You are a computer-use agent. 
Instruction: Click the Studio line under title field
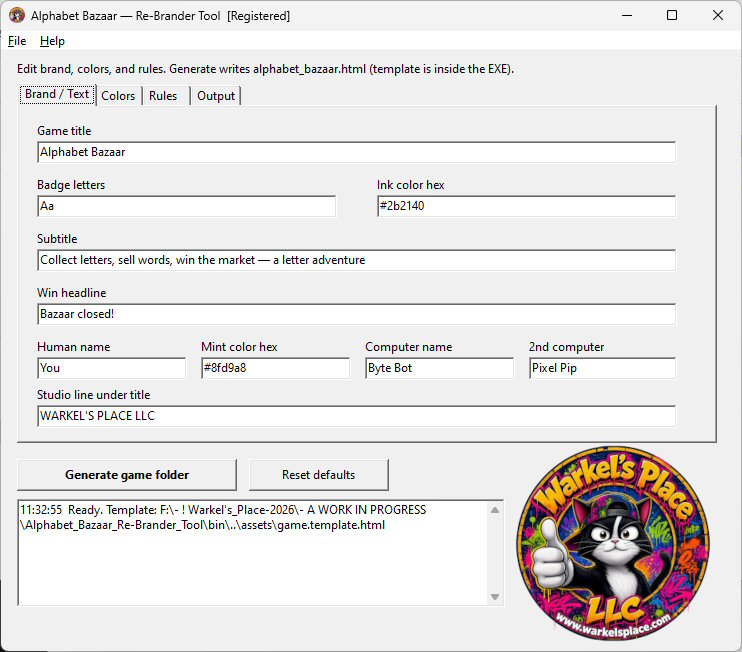click(356, 416)
